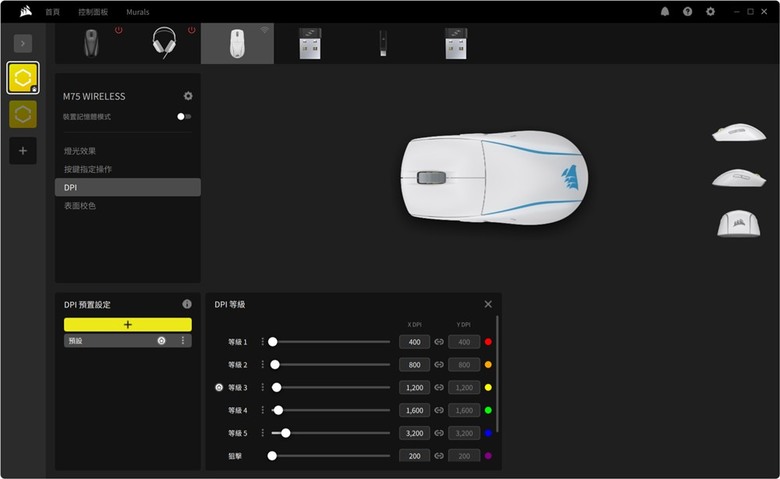Open 等級 2 three-dot options

[262, 365]
